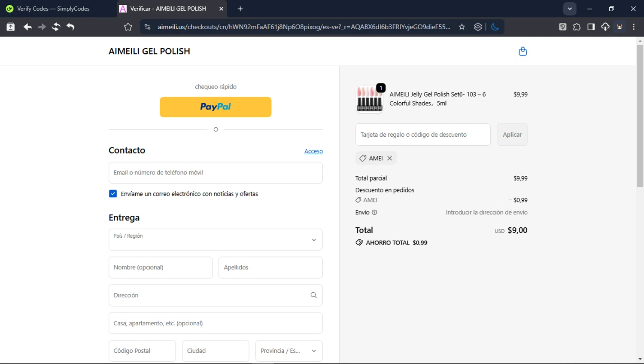Screen dimensions: 644x364
Task: View site information icon in address bar
Action: (147, 27)
